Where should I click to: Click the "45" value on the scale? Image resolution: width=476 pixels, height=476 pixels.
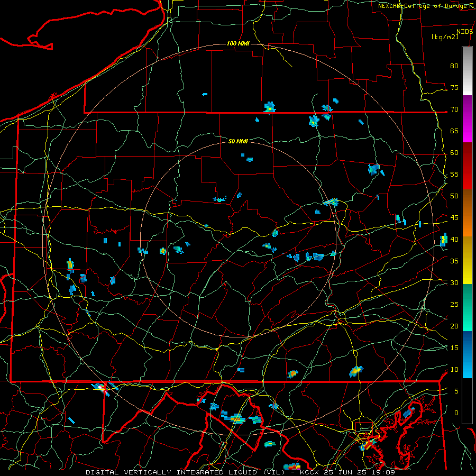coord(454,218)
